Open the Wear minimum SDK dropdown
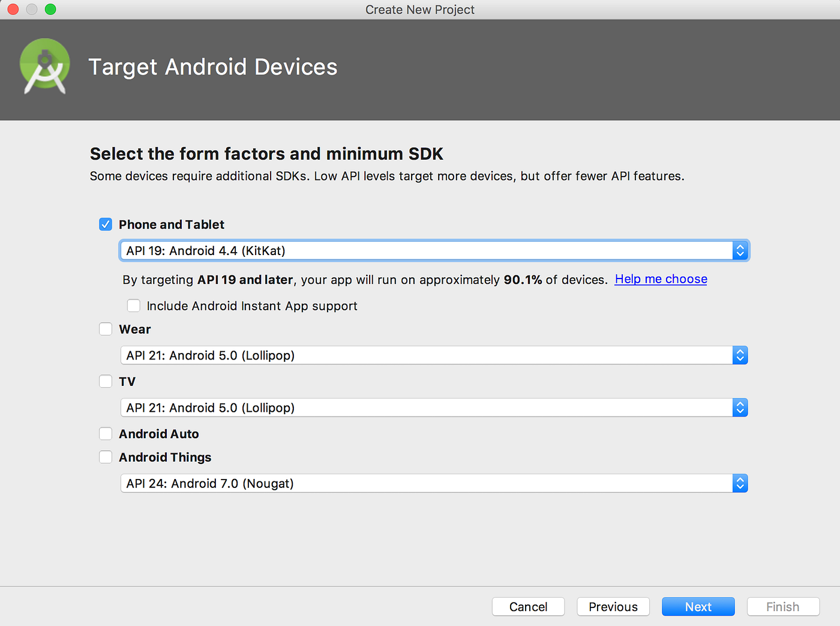Viewport: 840px width, 626px height. coord(420,355)
